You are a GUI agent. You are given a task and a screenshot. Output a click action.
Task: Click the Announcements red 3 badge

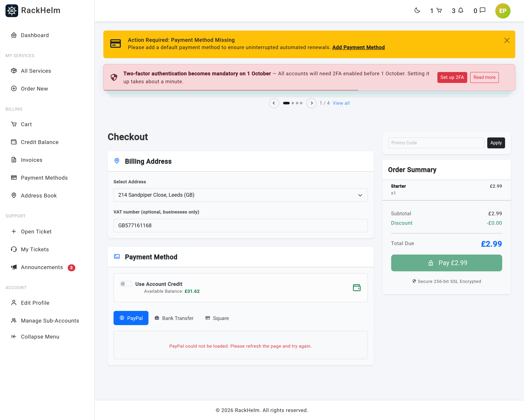pos(71,267)
